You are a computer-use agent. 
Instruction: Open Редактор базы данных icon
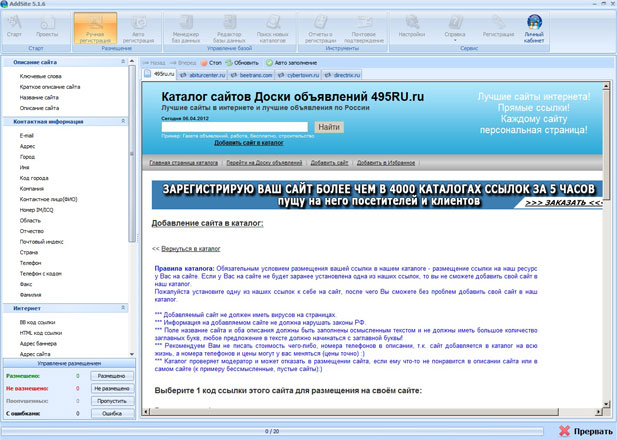229,28
